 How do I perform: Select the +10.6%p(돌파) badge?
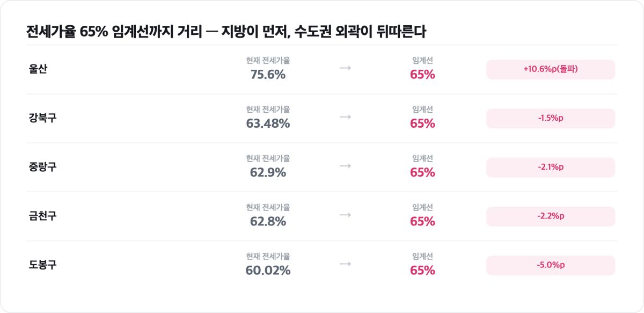[x=551, y=69]
